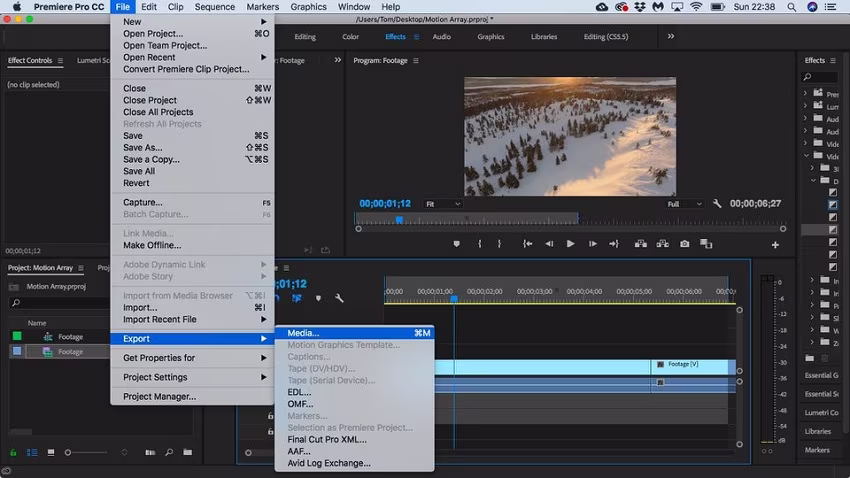Viewport: 850px width, 478px height.
Task: Click the Add Marker icon in Program monitor
Action: coord(457,243)
